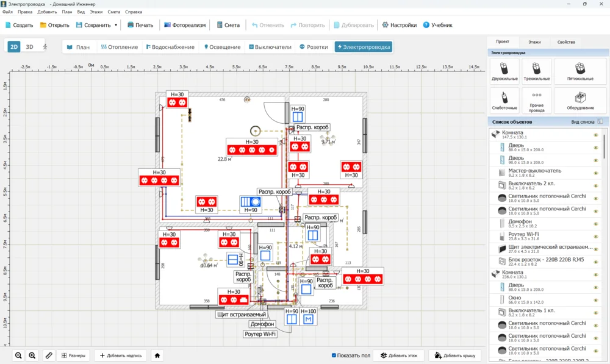Click the Добавить крышу button

click(456, 355)
